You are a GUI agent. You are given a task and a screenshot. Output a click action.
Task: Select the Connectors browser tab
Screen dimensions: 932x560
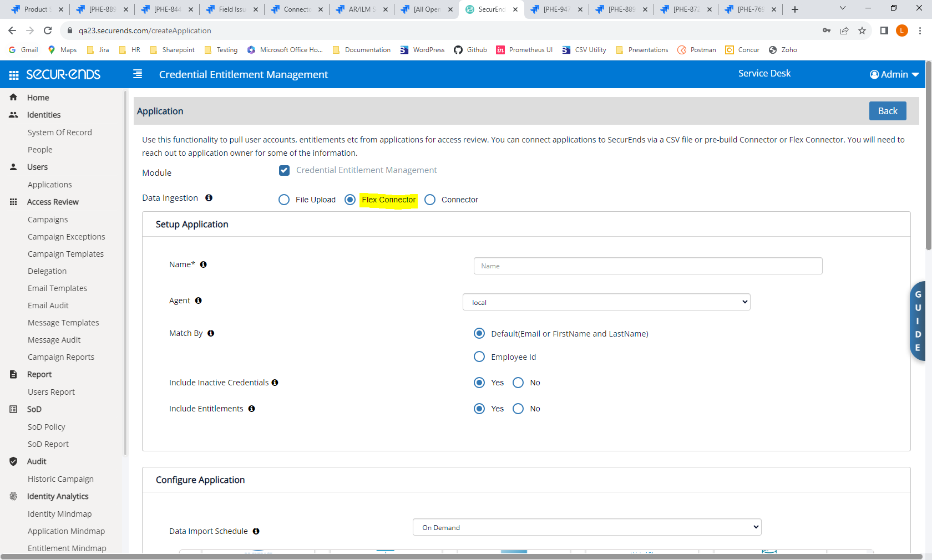click(294, 9)
